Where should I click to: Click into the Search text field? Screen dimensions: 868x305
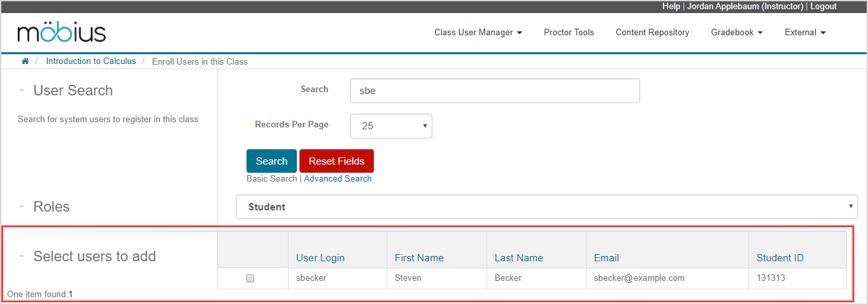click(x=494, y=91)
